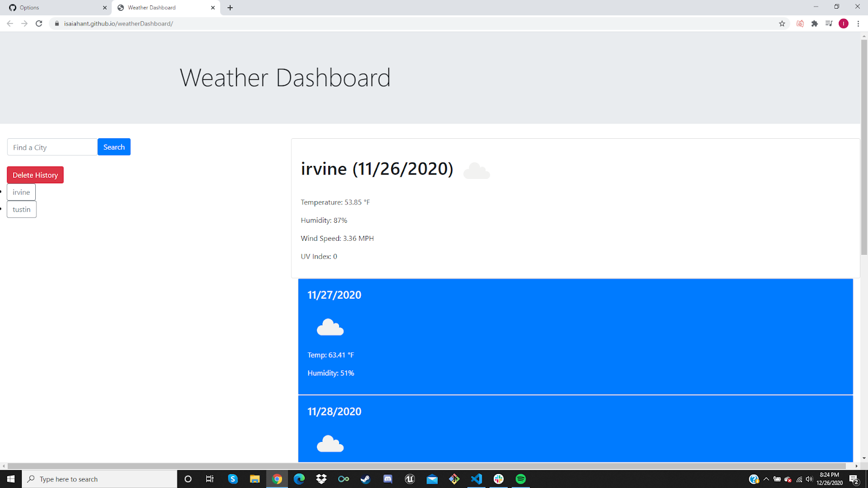Launch Spotify from the taskbar

point(520,479)
